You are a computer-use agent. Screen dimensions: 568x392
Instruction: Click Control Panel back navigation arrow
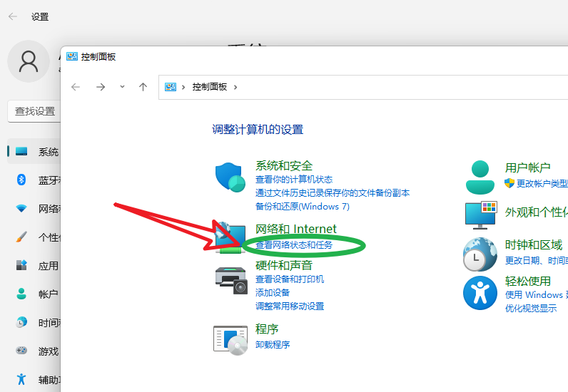[x=76, y=87]
